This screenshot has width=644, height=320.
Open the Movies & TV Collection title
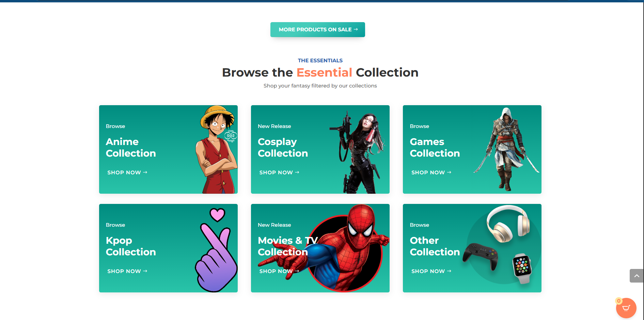(x=288, y=246)
